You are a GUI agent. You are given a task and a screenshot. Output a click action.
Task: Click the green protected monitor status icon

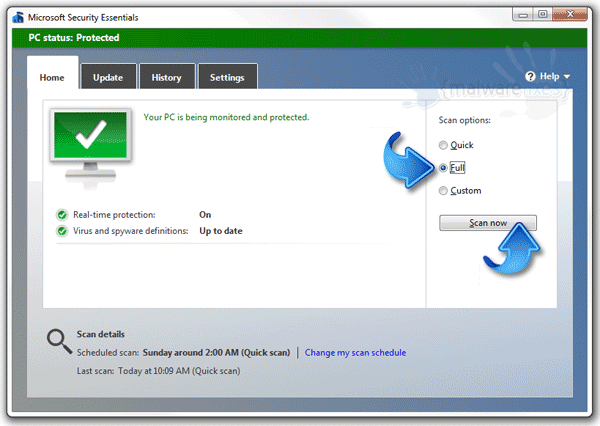(90, 144)
